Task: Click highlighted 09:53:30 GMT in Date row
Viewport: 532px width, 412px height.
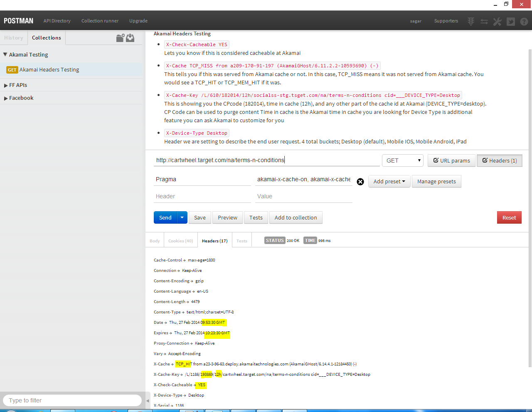Action: [x=213, y=323]
